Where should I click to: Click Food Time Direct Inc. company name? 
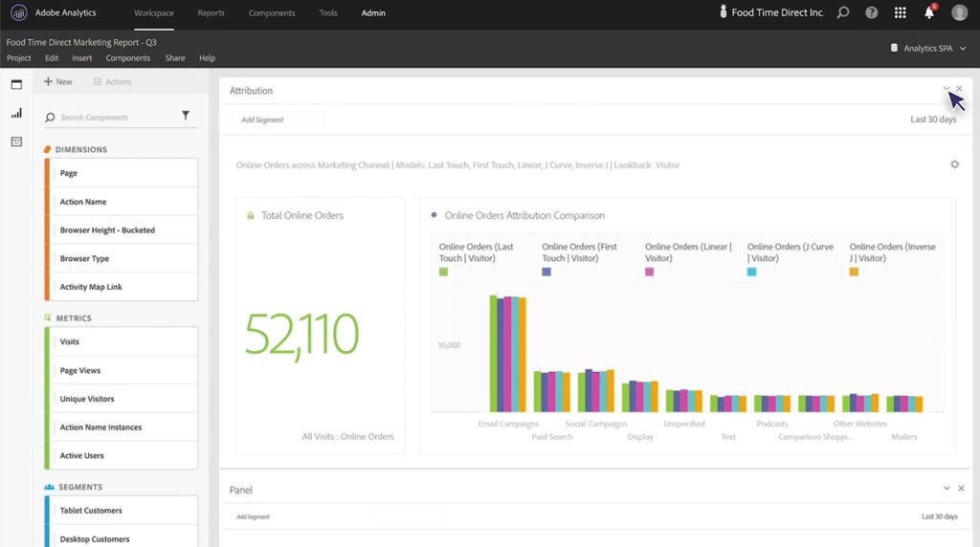pyautogui.click(x=777, y=12)
